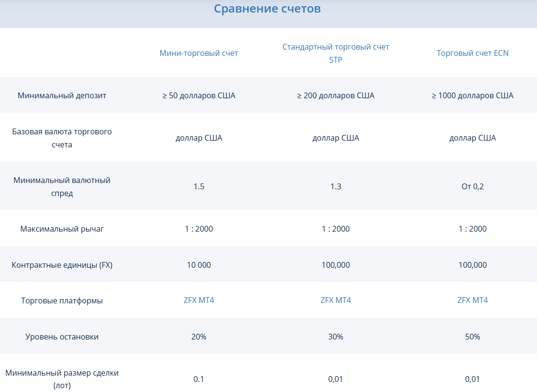This screenshot has width=537, height=392.
Task: Click the Сравнение счетов heading
Action: (267, 9)
